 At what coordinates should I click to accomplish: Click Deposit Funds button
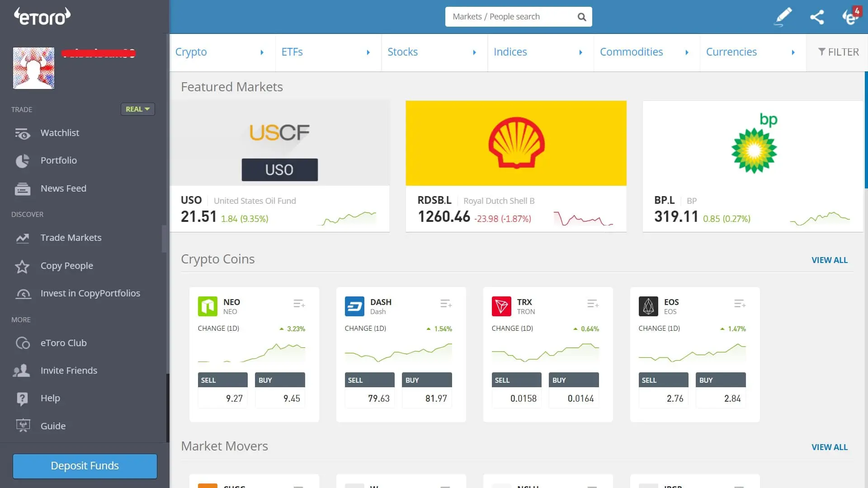pos(85,466)
